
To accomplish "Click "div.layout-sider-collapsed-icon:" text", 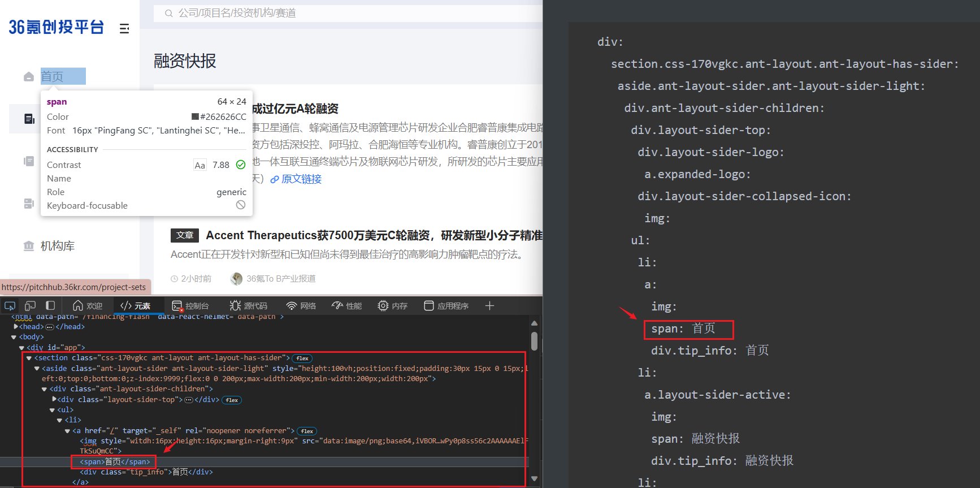I will tap(744, 196).
